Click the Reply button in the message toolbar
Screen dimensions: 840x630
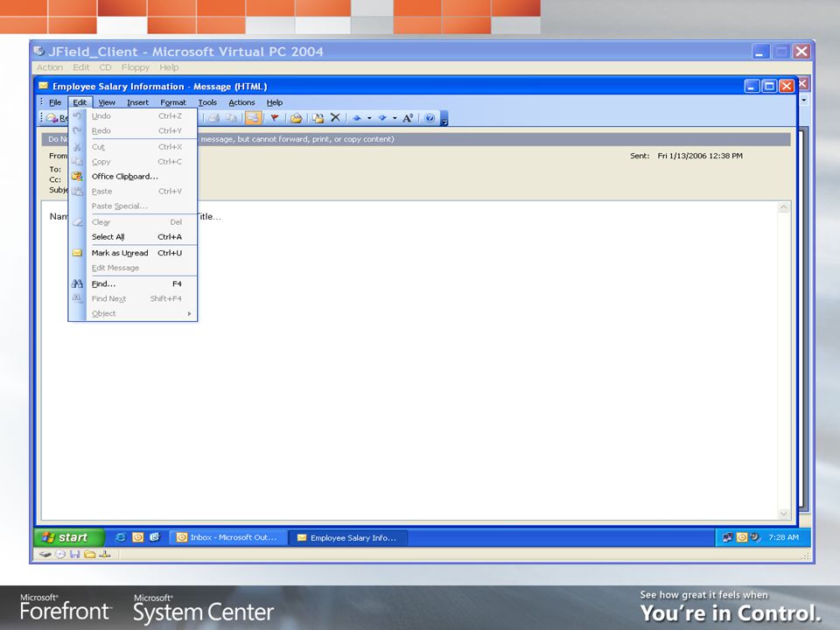coord(57,118)
